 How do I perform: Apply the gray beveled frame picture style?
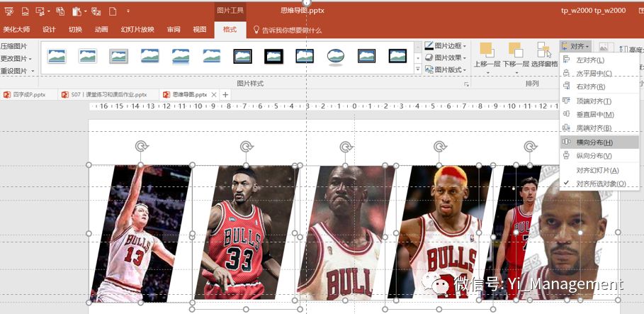pyautogui.click(x=119, y=56)
